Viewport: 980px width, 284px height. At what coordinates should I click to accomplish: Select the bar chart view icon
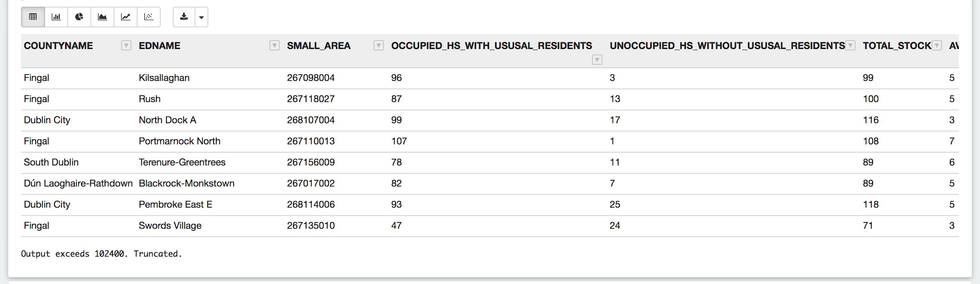click(56, 17)
